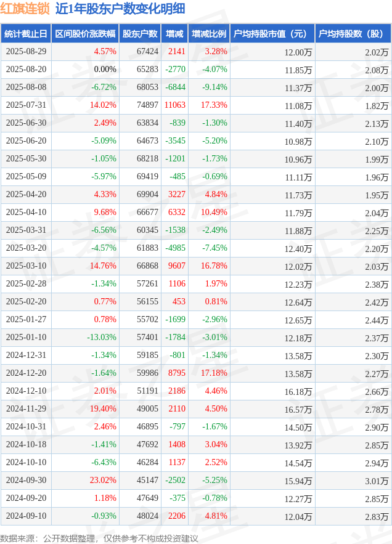
Task: Select the 2024-11-29 date cell
Action: click(x=26, y=408)
